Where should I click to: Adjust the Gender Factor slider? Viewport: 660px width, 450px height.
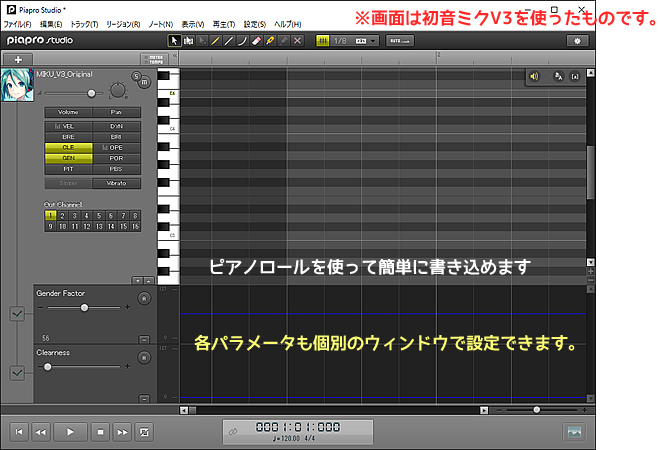pyautogui.click(x=84, y=308)
